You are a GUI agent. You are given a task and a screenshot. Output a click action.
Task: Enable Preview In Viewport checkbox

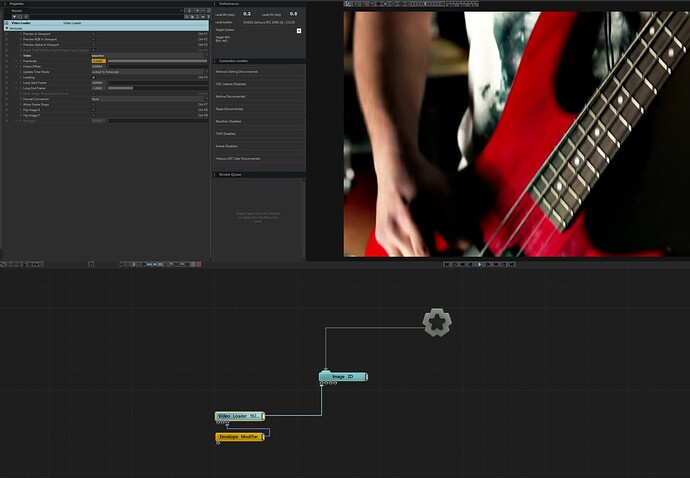(93, 34)
